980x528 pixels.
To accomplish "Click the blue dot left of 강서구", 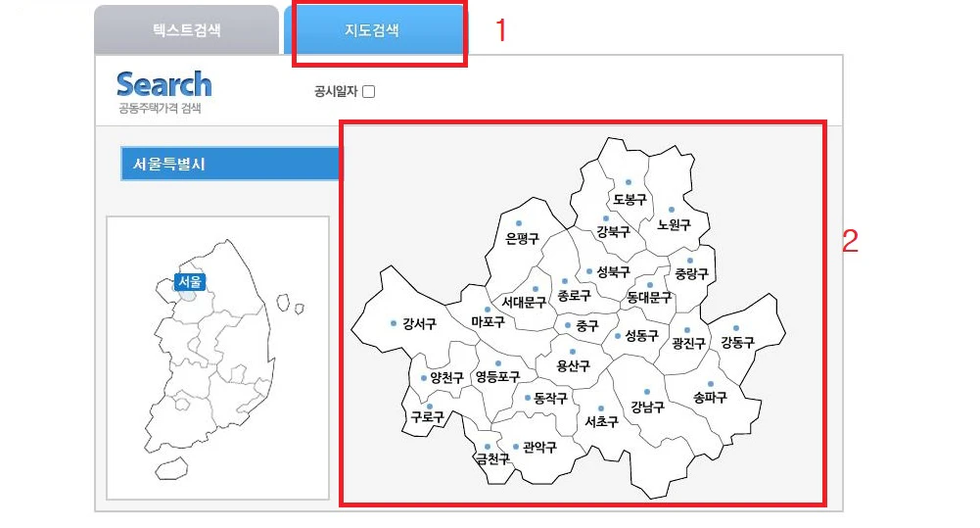I will (394, 323).
